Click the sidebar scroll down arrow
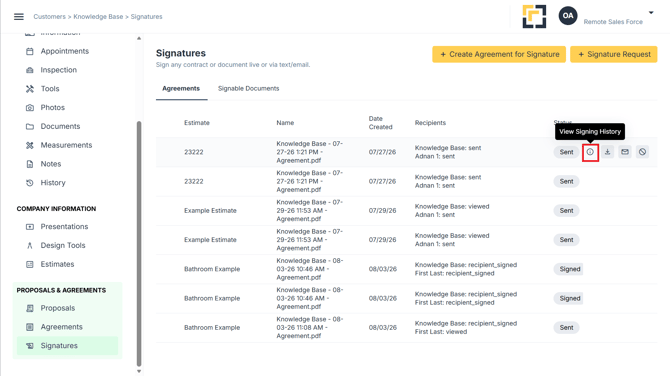The height and width of the screenshot is (376, 670). (x=139, y=371)
